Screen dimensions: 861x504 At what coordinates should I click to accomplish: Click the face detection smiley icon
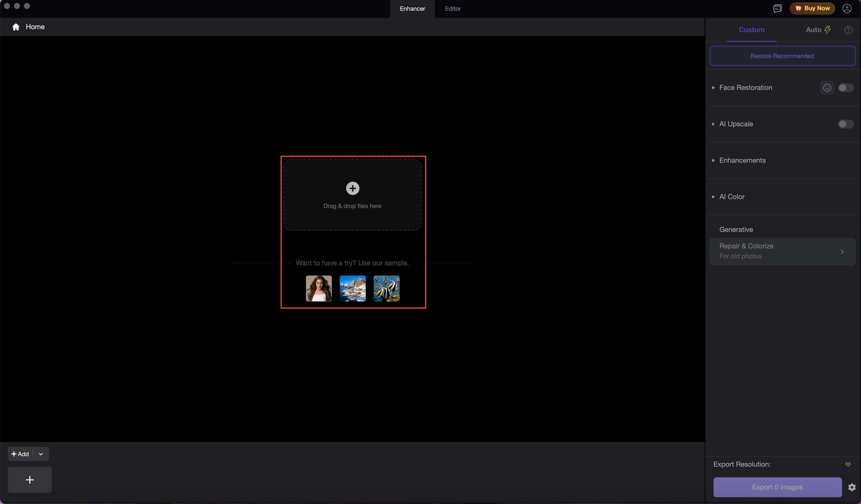coord(827,88)
